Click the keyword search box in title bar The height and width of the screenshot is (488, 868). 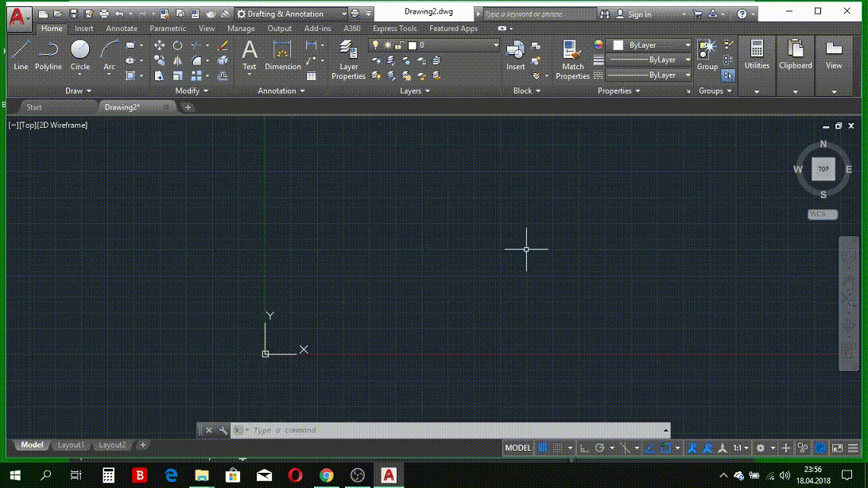538,14
